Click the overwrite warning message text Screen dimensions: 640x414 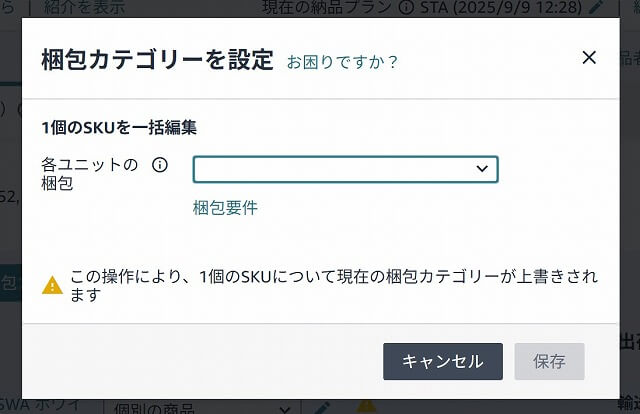334,285
